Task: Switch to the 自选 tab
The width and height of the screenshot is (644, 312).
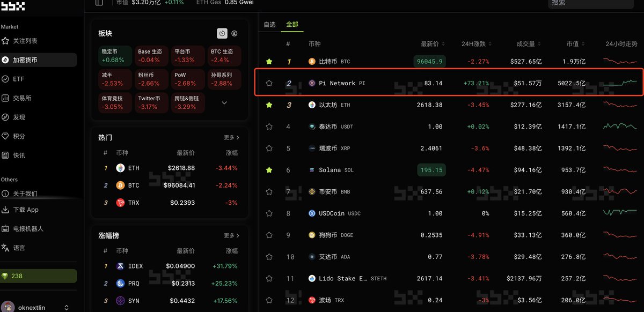Action: (x=269, y=25)
